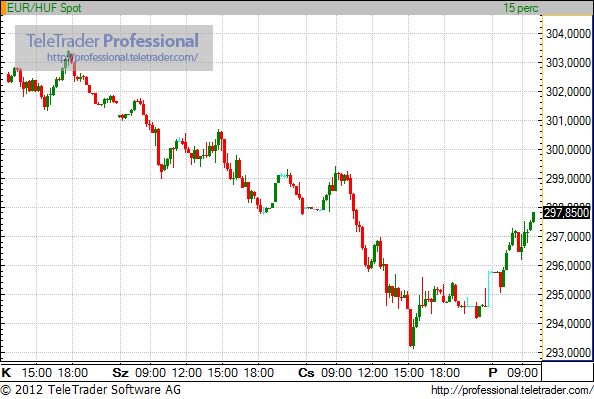This screenshot has width=594, height=399.
Task: Select the current price marker 297,8500
Action: tap(567, 213)
